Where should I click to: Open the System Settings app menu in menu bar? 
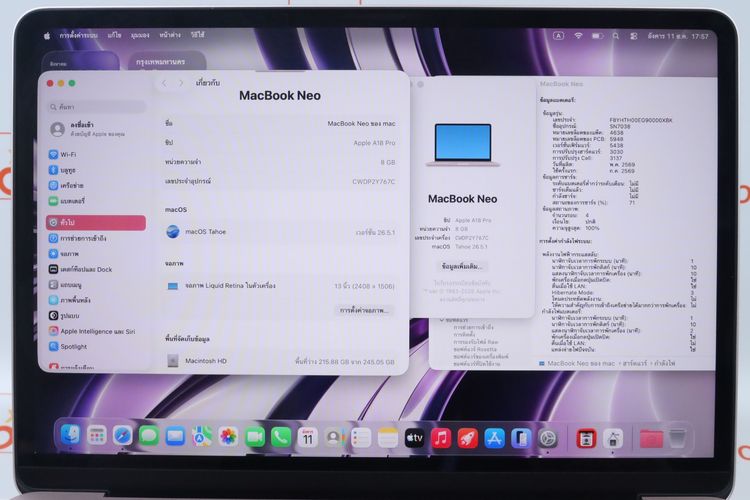point(78,35)
